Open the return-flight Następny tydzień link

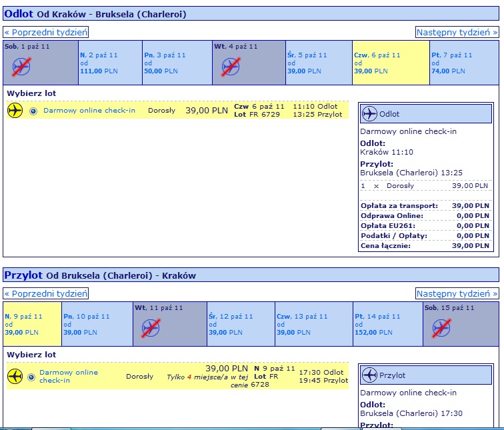coord(457,293)
